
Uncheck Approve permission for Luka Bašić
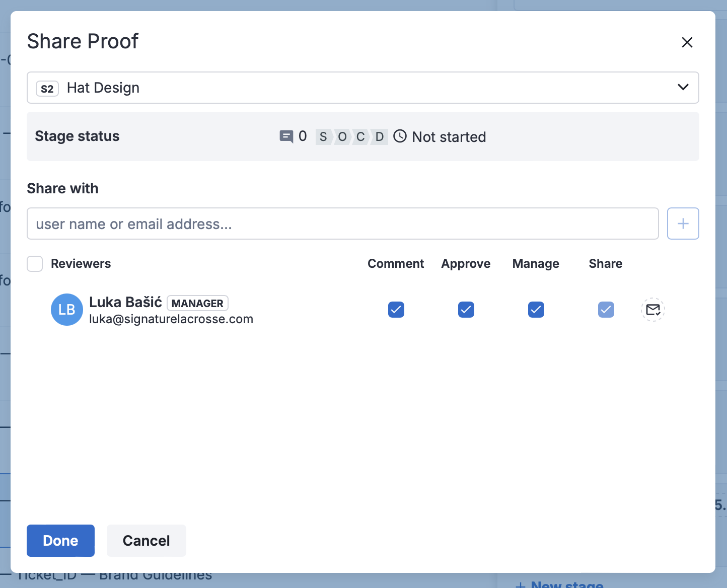click(466, 310)
